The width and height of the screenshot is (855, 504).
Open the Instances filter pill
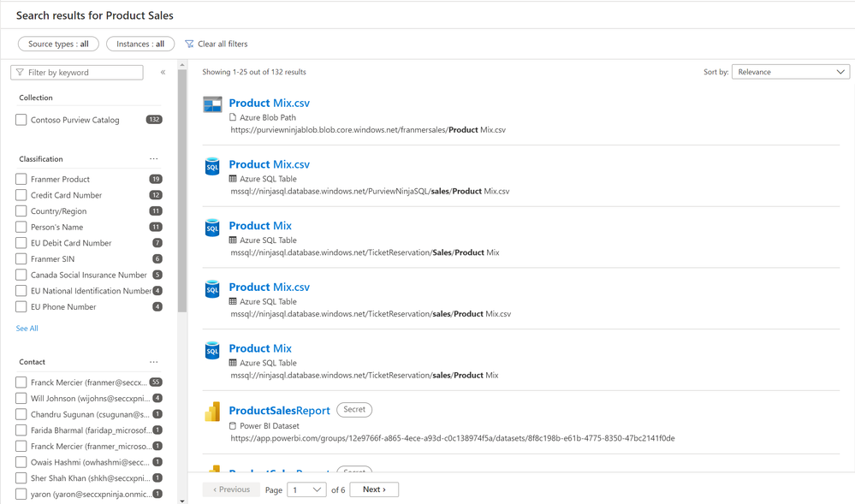[x=140, y=44]
